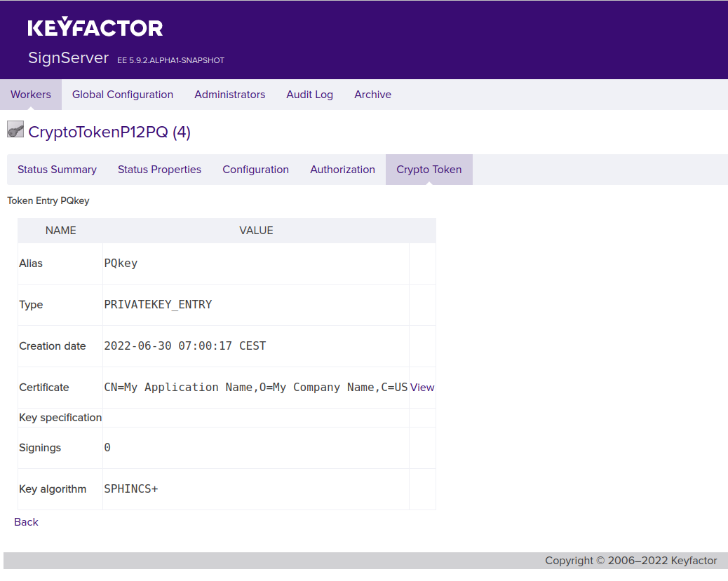Open the Archive page

[372, 95]
